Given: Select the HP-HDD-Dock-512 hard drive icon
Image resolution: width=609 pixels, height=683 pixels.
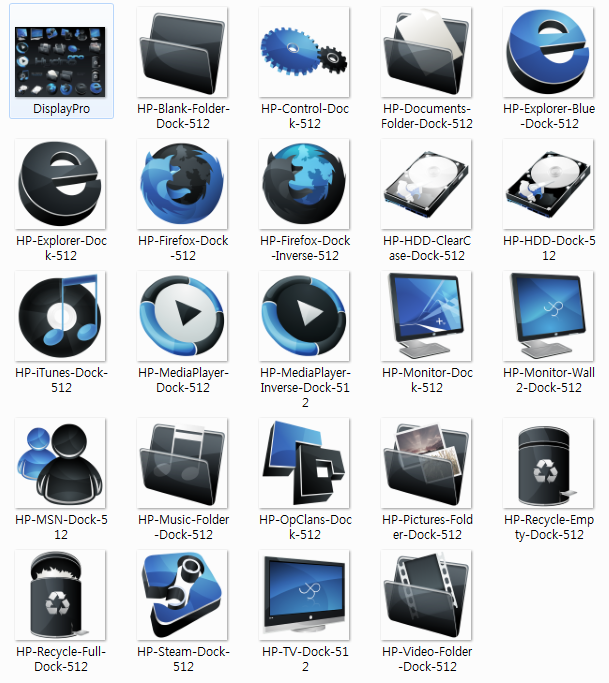Looking at the screenshot, I should point(548,184).
